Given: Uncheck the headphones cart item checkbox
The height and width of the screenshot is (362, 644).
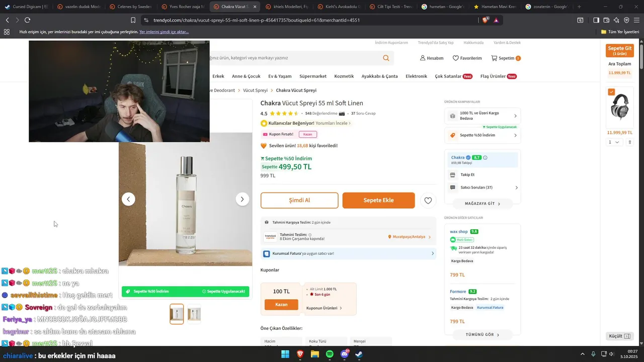Looking at the screenshot, I should coord(611,92).
